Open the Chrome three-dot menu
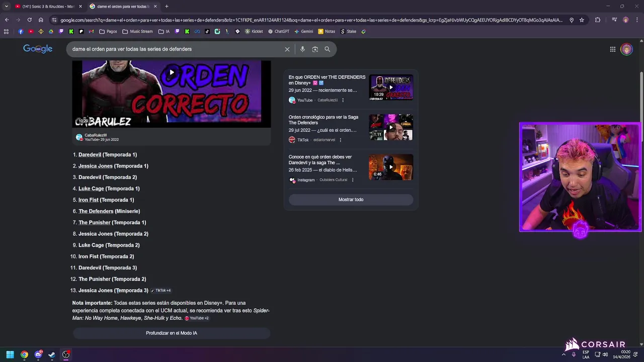This screenshot has width=644, height=362. 637,20
